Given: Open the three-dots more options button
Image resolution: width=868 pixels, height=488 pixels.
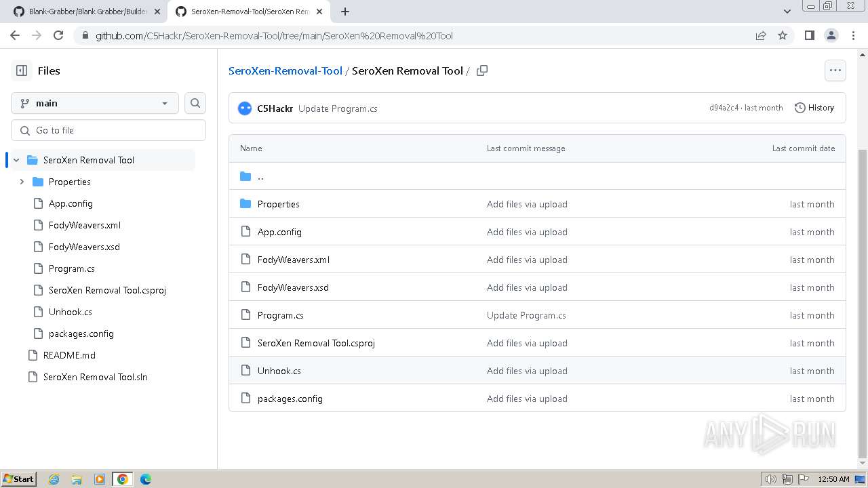Looking at the screenshot, I should 835,70.
